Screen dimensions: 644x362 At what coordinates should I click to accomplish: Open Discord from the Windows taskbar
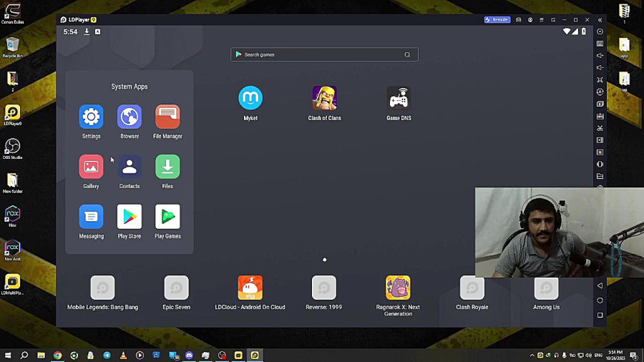tap(189, 356)
